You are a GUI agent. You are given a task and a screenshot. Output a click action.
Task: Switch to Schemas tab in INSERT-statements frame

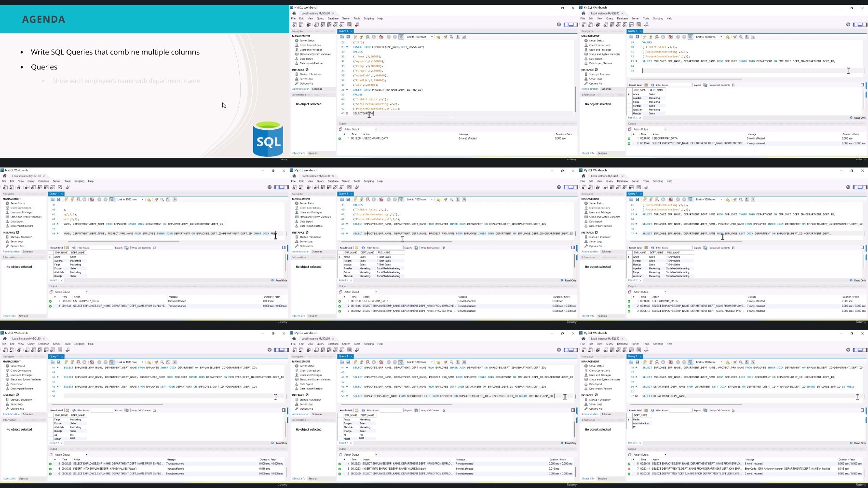tap(317, 89)
